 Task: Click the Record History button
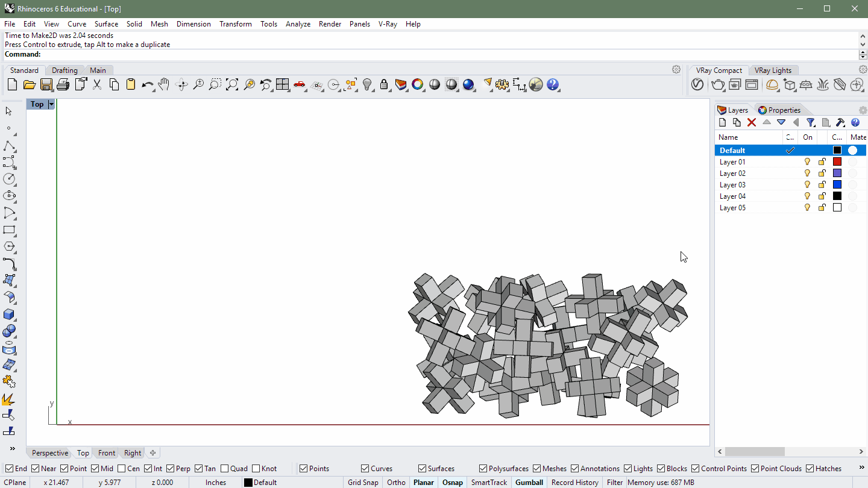[x=574, y=483]
